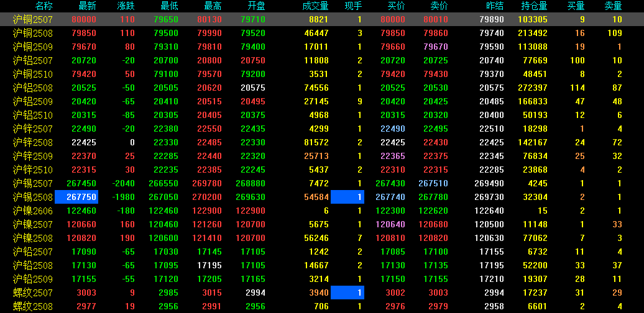Click the 昨结 column header
Viewport: 644px width, 313px height.
(x=495, y=6)
